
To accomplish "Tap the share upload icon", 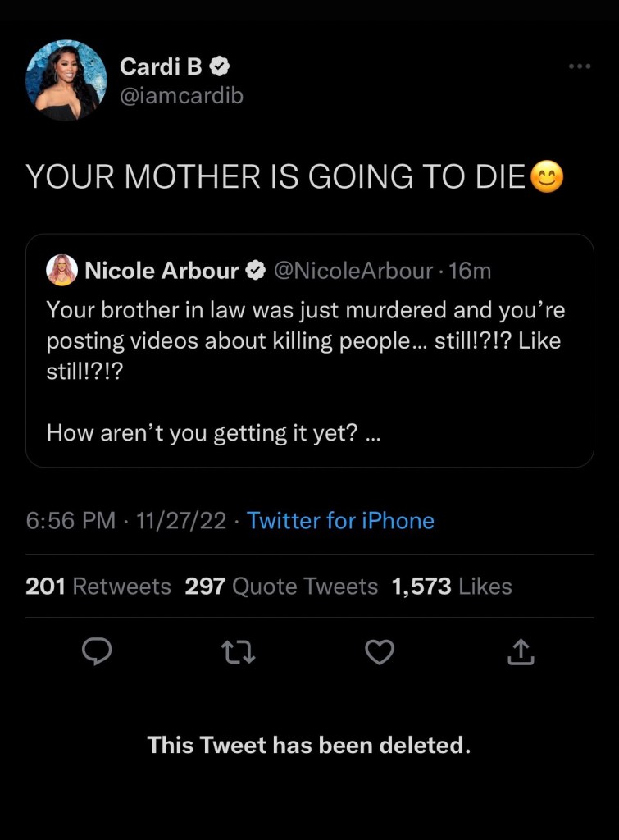I will [x=521, y=651].
